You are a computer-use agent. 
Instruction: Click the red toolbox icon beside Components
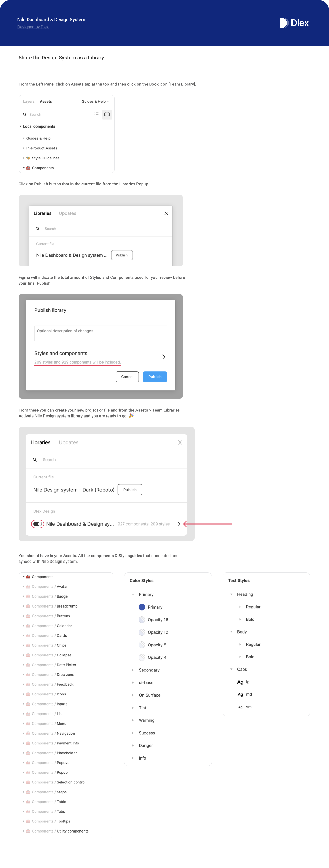pos(28,168)
